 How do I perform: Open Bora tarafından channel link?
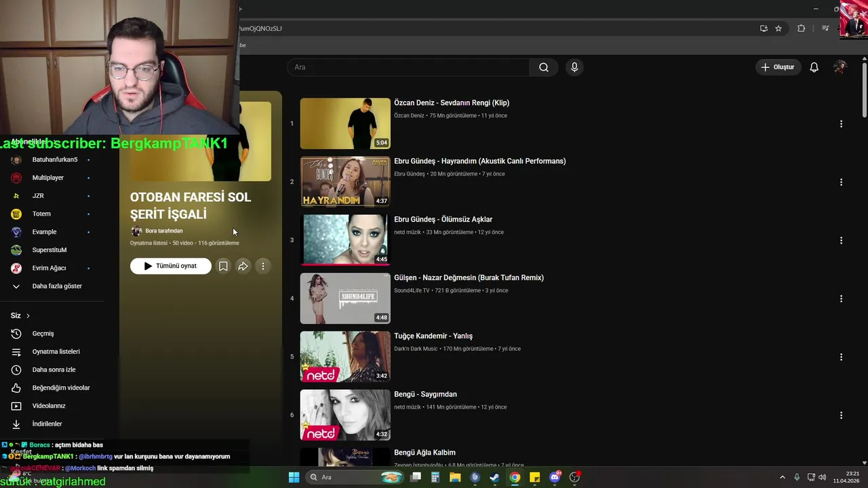tap(163, 231)
